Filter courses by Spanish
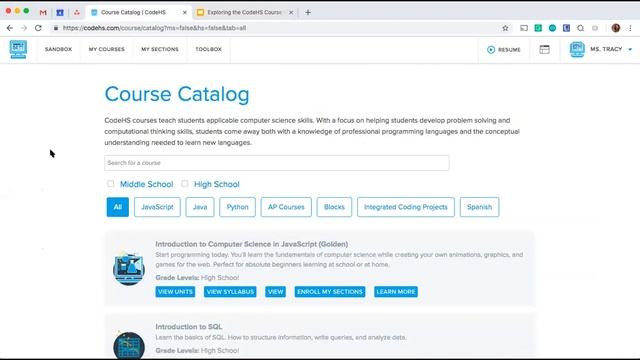This screenshot has height=360, width=640. (479, 207)
